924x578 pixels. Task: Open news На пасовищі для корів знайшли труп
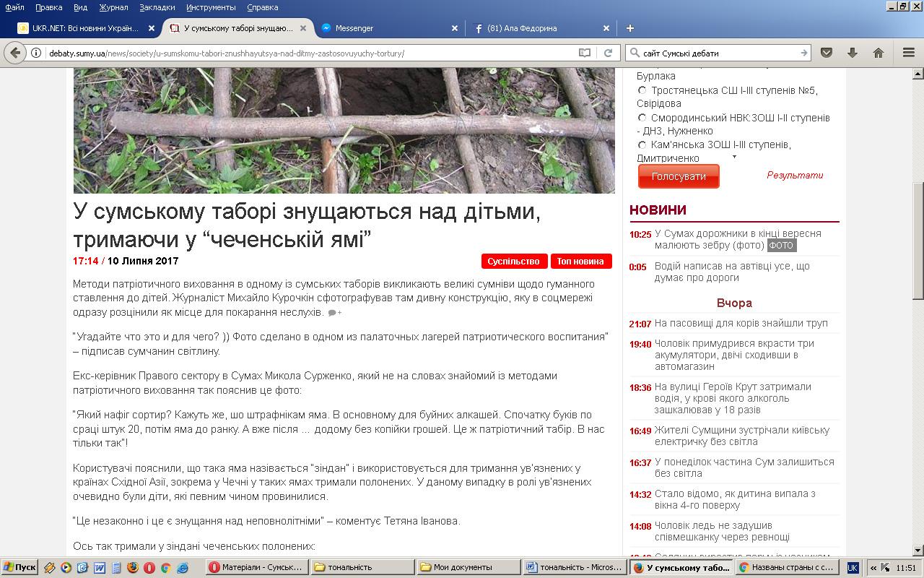pyautogui.click(x=741, y=323)
